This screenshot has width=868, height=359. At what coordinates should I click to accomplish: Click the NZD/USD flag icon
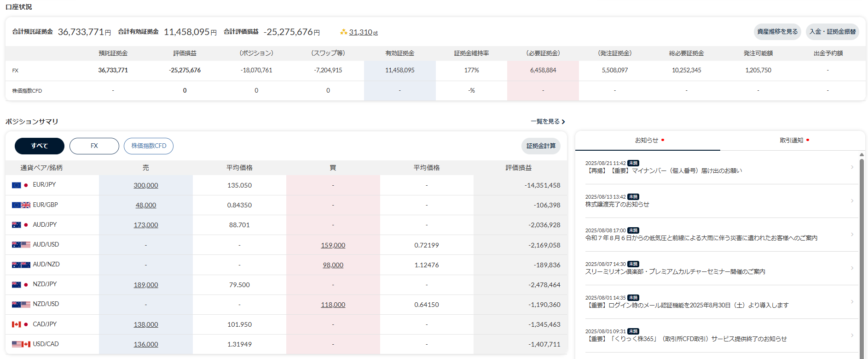click(21, 304)
